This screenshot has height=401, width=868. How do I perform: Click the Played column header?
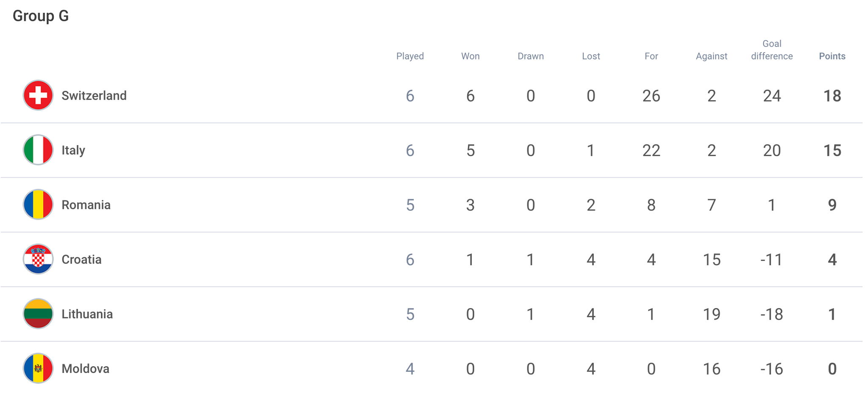coord(410,56)
